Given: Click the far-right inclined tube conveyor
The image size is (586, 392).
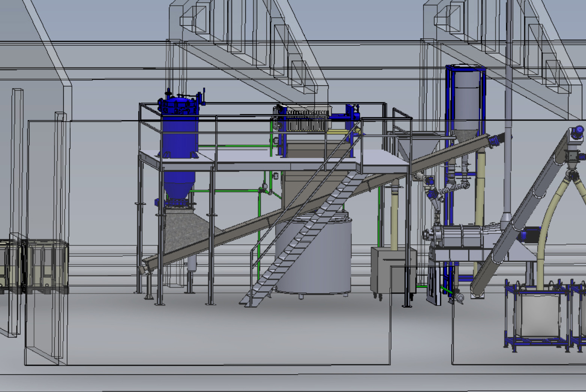Looking at the screenshot, I should coord(525,217).
